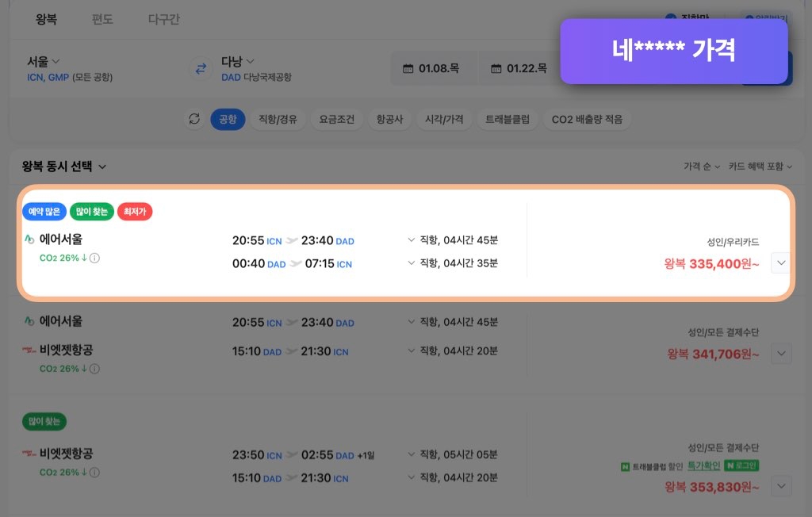Click the refresh filters icon
The image size is (812, 517).
[194, 119]
